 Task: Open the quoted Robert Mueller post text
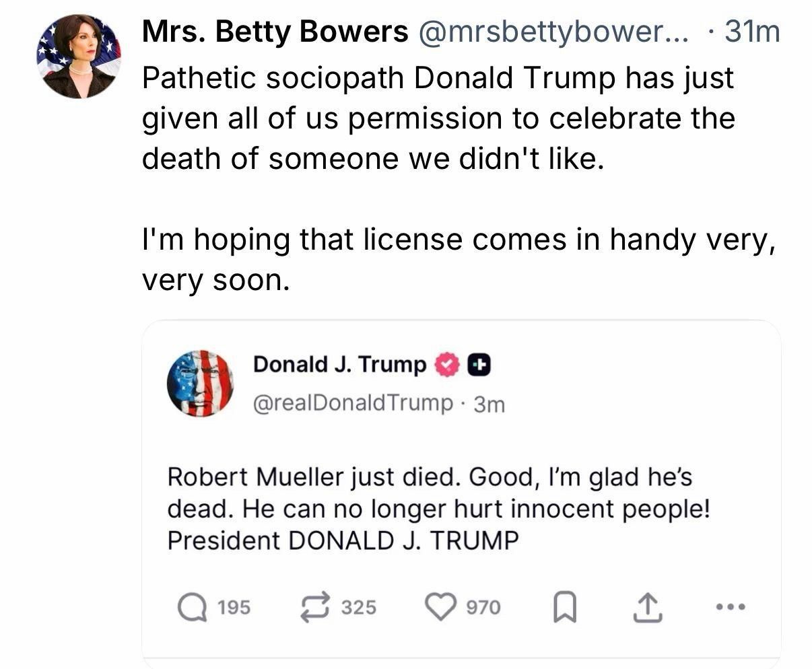pos(438,508)
